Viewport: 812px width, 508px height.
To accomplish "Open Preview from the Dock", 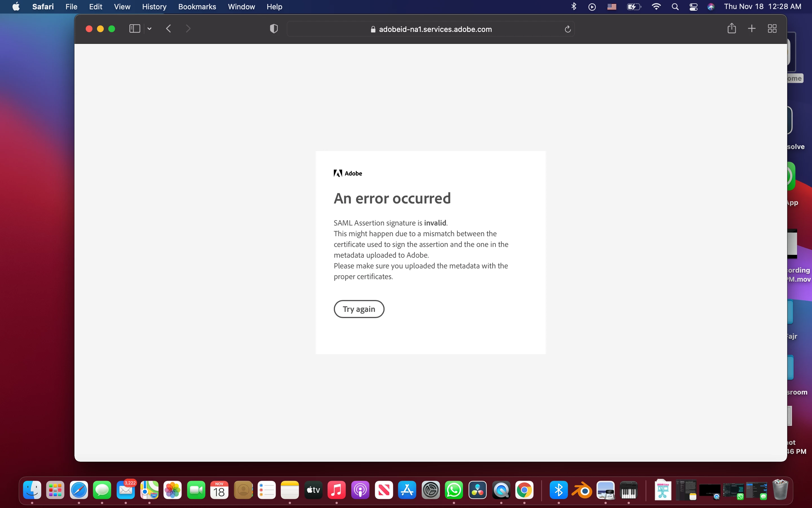I will click(606, 490).
